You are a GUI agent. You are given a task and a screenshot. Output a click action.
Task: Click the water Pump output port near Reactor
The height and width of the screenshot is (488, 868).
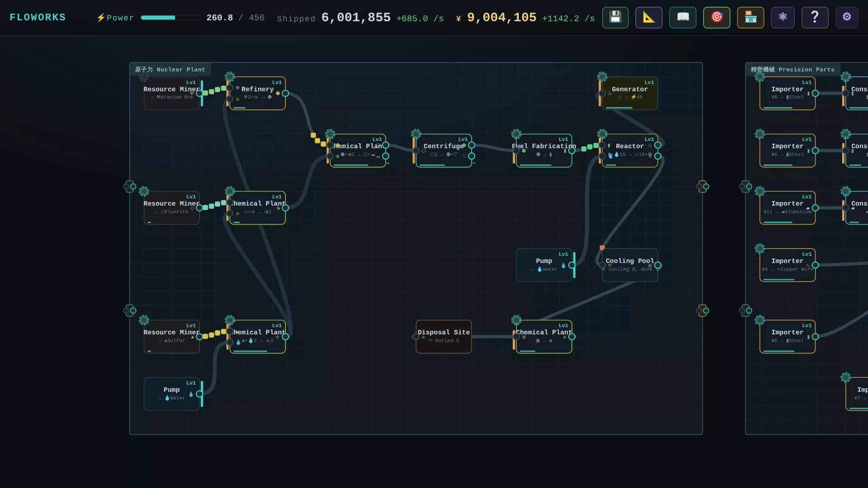572,265
